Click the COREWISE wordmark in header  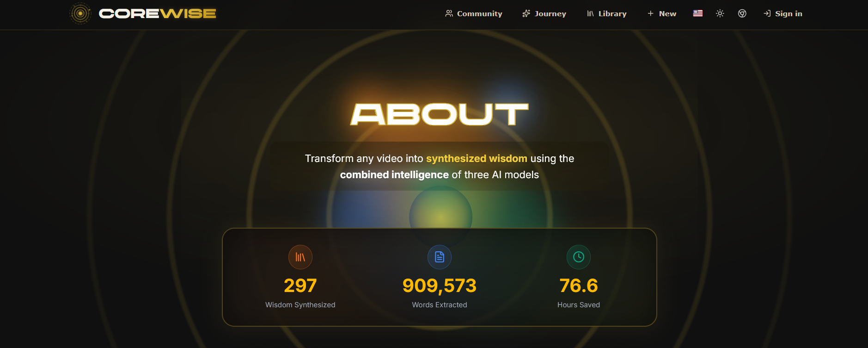click(158, 14)
